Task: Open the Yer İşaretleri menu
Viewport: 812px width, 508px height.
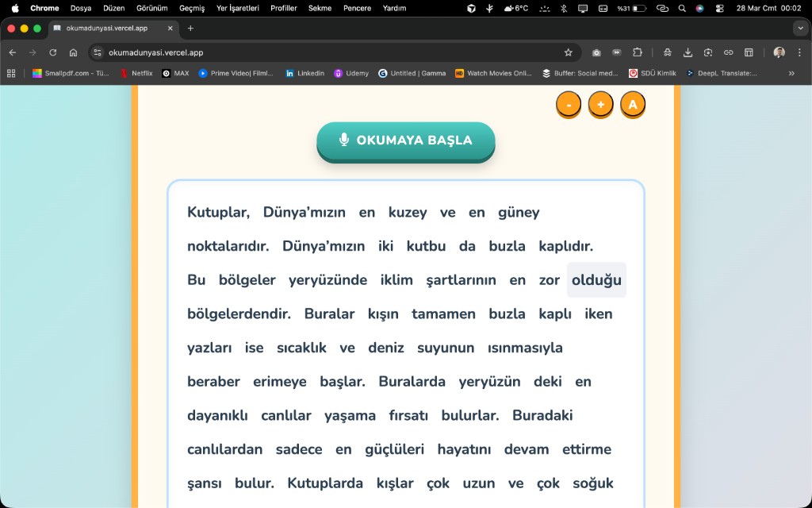Action: click(x=238, y=8)
